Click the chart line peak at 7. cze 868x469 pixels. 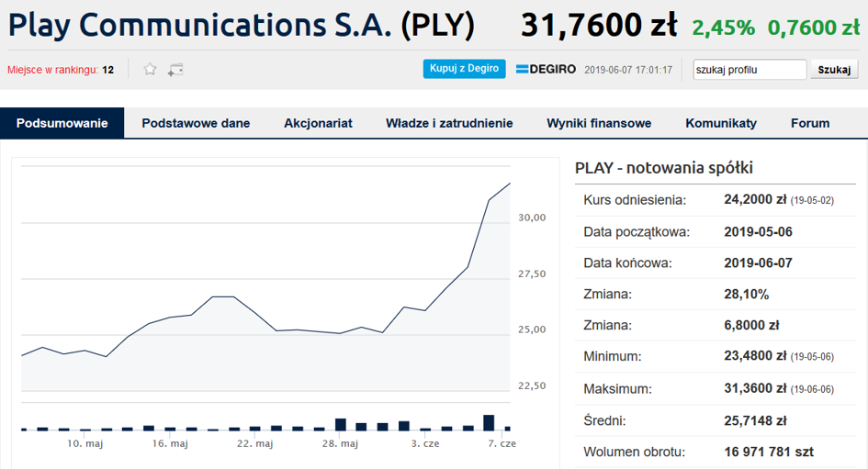click(509, 184)
